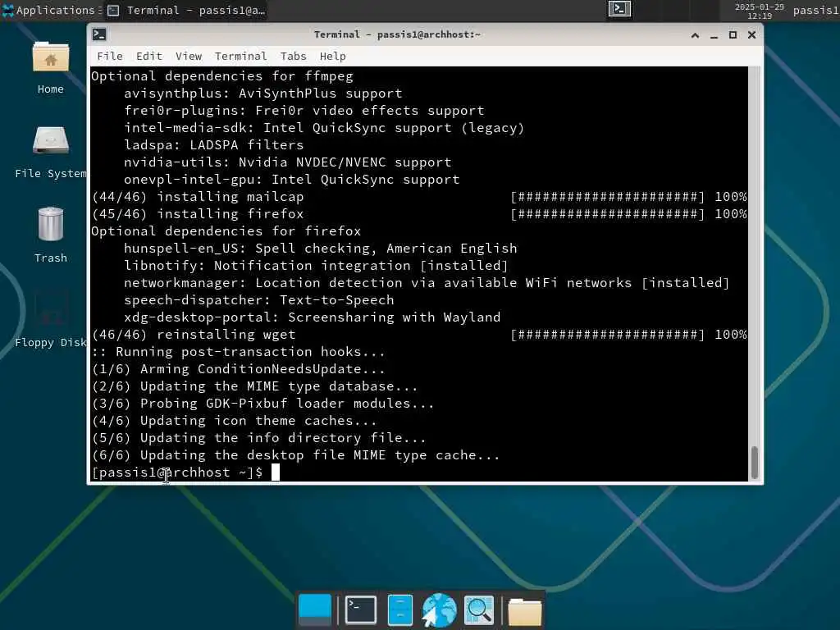This screenshot has height=630, width=840.
Task: Open the Help menu
Action: (x=333, y=57)
